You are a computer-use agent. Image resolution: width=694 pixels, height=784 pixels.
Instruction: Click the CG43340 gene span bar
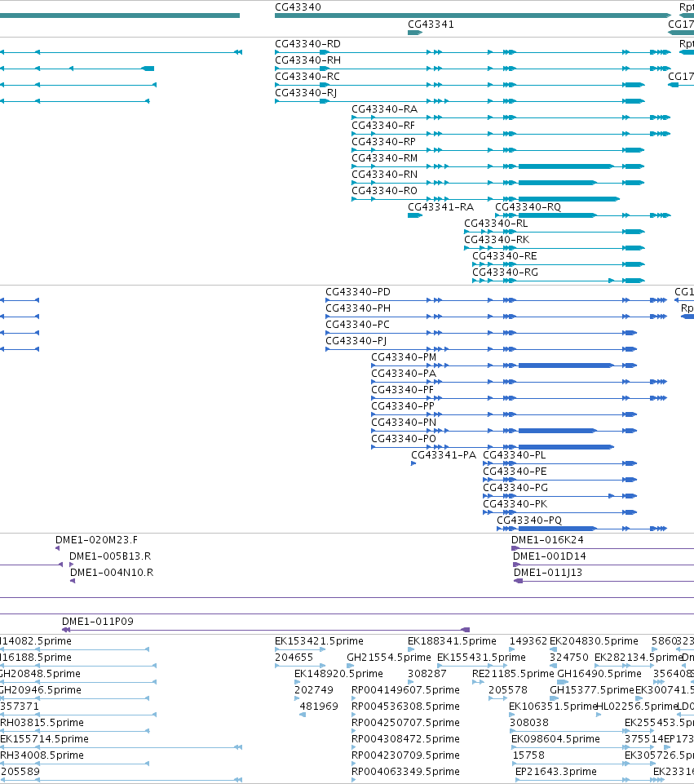[473, 16]
